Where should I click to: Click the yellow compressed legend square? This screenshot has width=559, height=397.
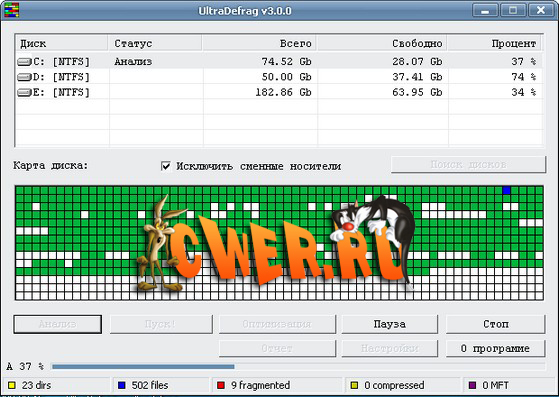(x=354, y=385)
